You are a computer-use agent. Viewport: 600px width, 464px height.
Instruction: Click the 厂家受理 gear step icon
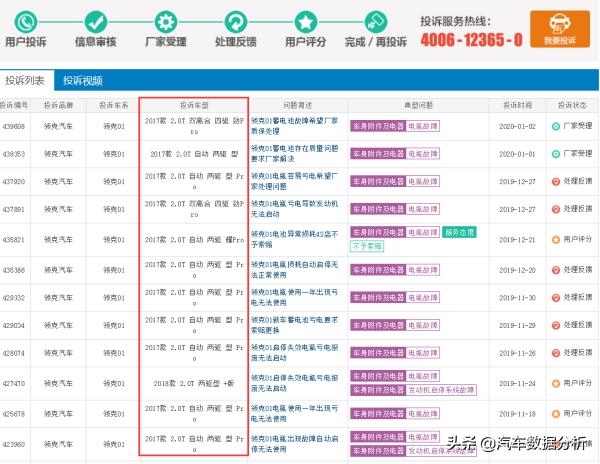click(166, 22)
